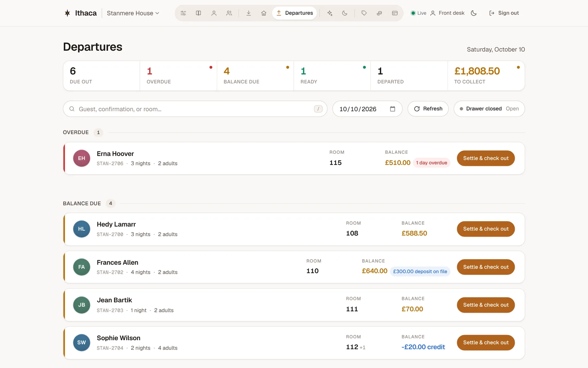588x368 pixels.
Task: Open the price tag icon
Action: point(364,13)
